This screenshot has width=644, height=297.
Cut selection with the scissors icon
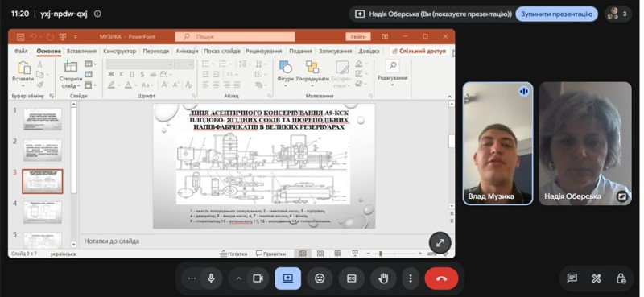(x=39, y=64)
